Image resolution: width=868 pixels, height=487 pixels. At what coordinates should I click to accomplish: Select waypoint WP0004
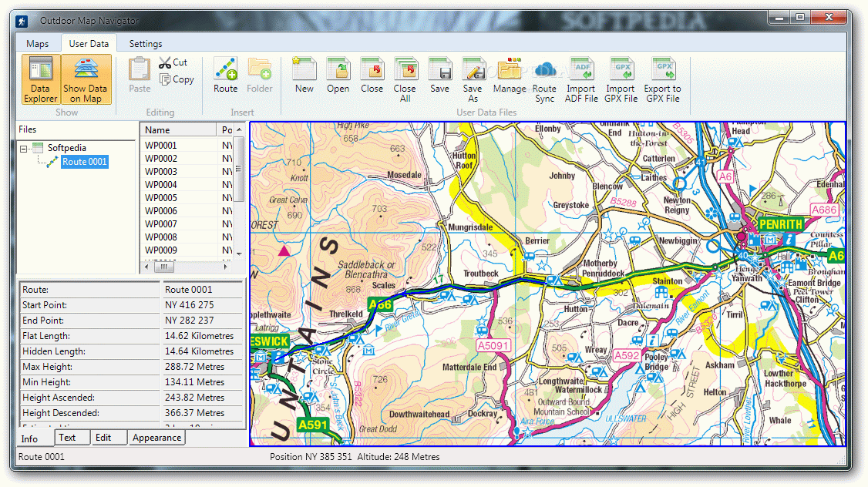click(x=161, y=184)
